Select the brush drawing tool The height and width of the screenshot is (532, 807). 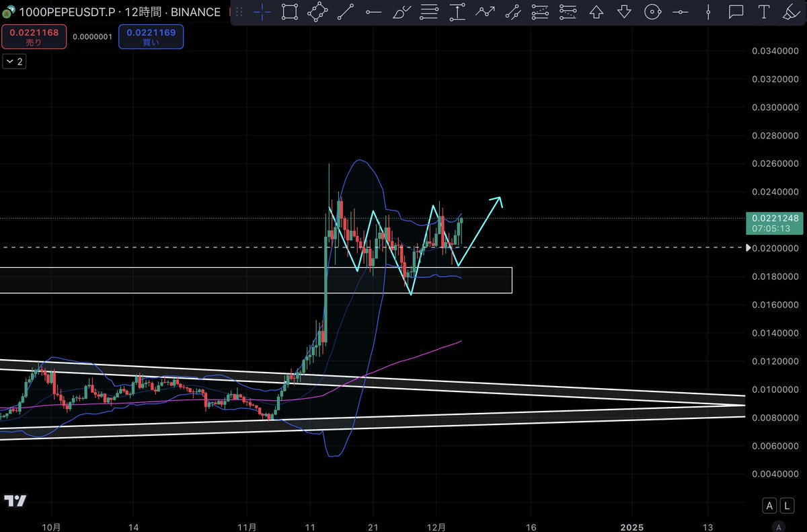click(401, 12)
